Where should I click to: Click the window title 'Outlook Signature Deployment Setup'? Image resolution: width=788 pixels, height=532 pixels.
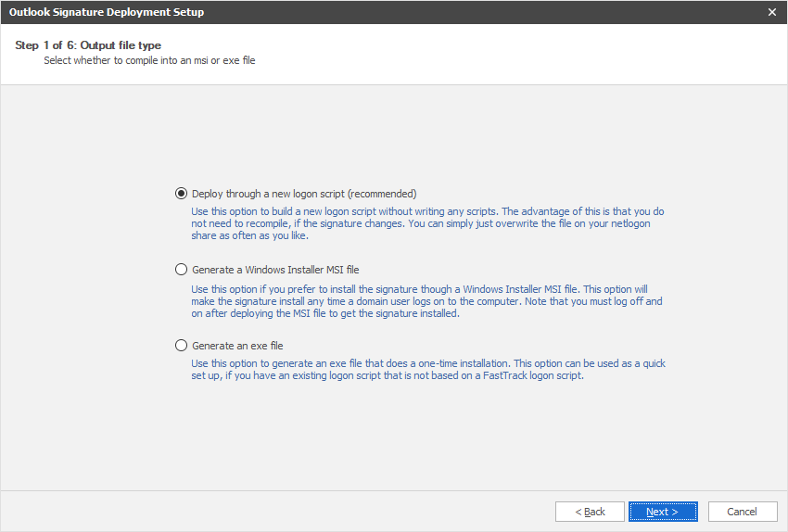point(107,12)
